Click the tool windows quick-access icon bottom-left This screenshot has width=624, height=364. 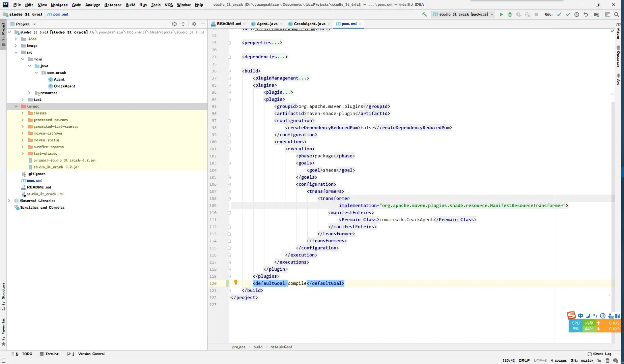[4, 361]
